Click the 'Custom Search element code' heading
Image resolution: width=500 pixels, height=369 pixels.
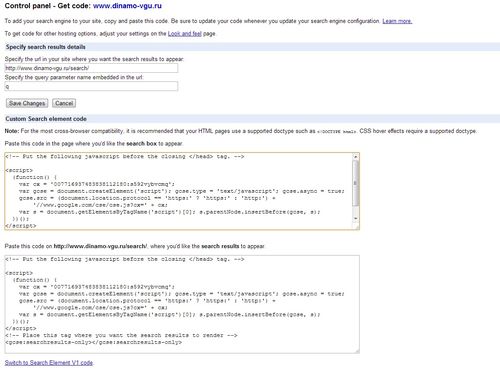46,119
